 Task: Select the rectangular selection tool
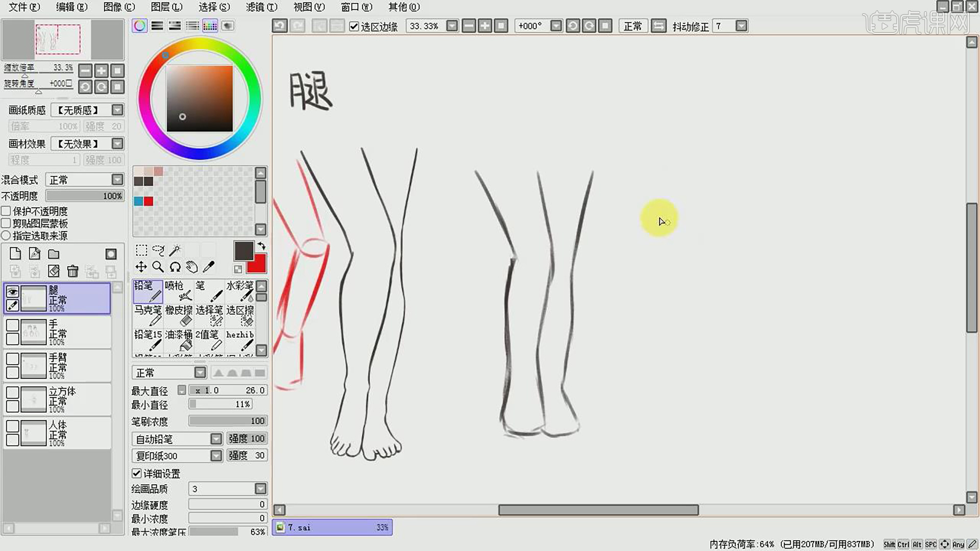tap(141, 250)
